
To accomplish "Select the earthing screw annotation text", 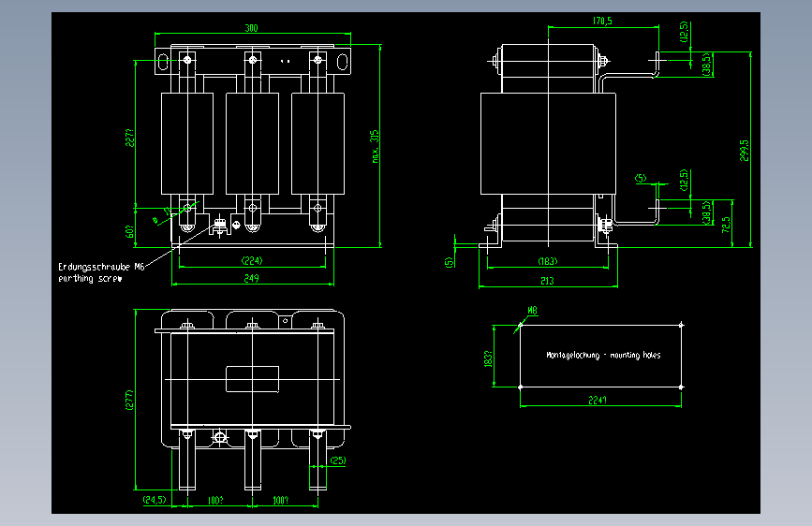I will pyautogui.click(x=90, y=279).
